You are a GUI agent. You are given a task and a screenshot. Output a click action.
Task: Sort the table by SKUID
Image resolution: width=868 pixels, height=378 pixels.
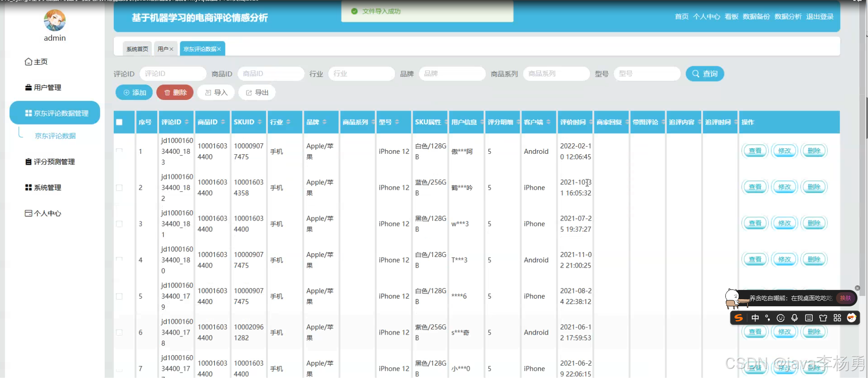pos(260,122)
